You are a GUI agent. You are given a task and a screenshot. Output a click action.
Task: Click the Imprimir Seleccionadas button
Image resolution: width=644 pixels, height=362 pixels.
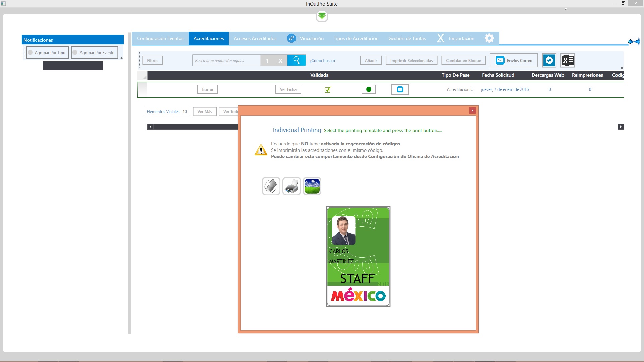411,60
